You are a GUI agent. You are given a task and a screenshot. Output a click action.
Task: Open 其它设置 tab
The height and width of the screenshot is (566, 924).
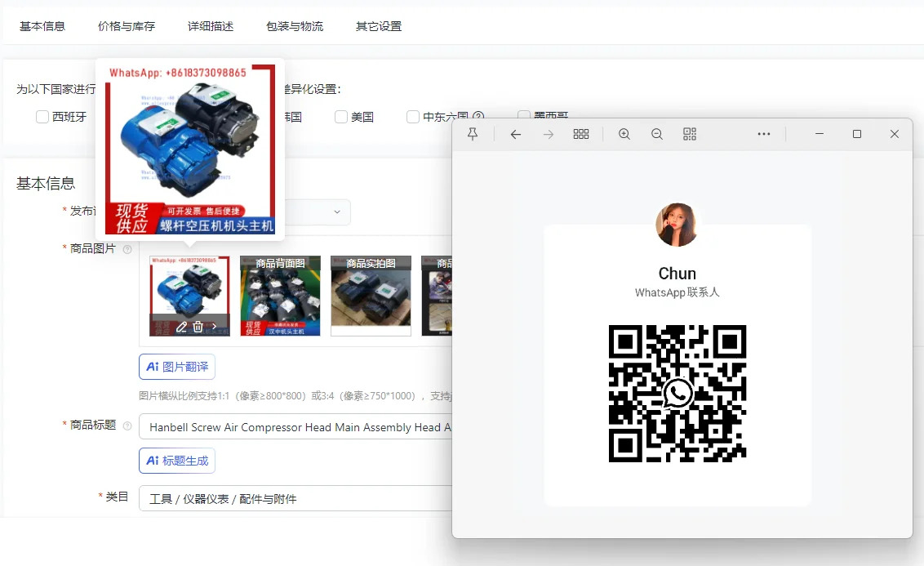[379, 26]
